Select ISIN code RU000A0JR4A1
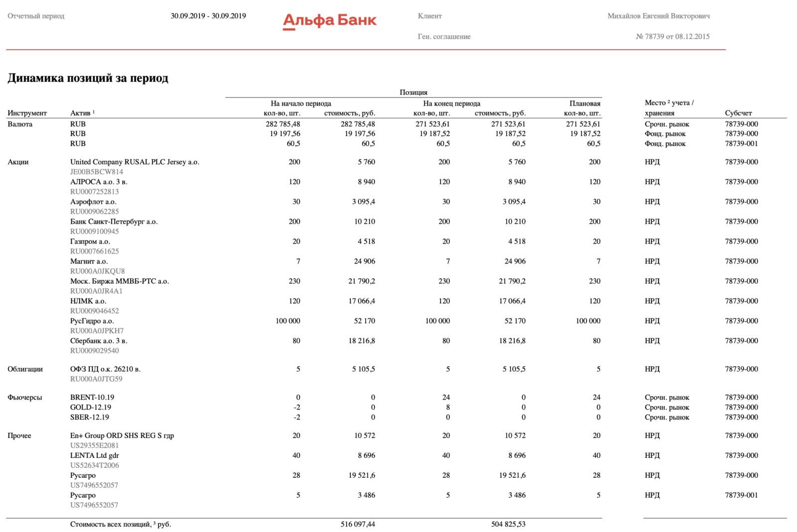The height and width of the screenshot is (532, 797). (96, 291)
